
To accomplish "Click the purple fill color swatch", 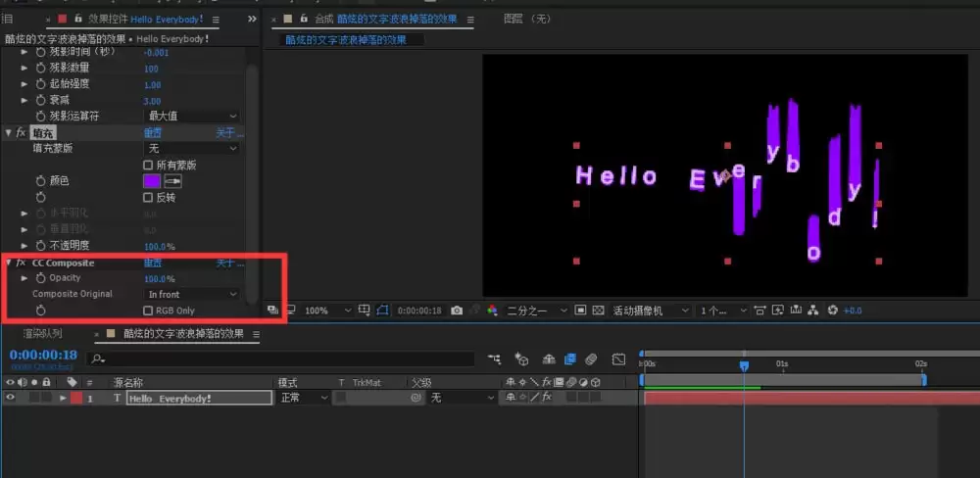I will click(153, 181).
